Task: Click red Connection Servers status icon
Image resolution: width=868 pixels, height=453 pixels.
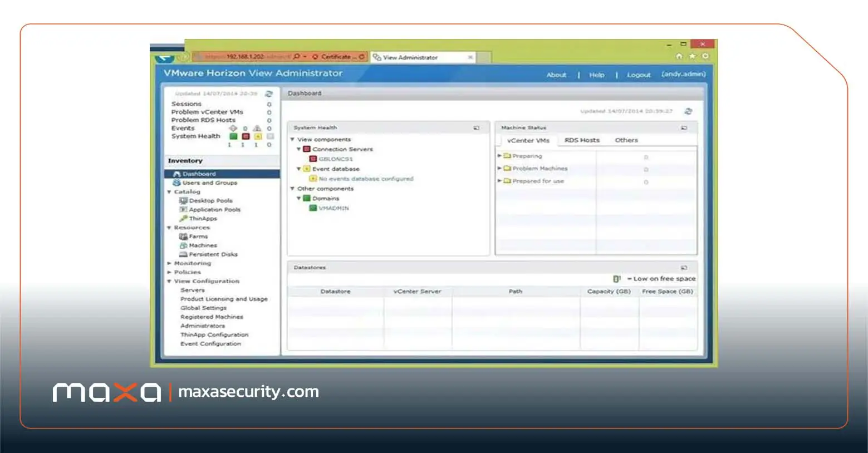Action: pyautogui.click(x=307, y=149)
